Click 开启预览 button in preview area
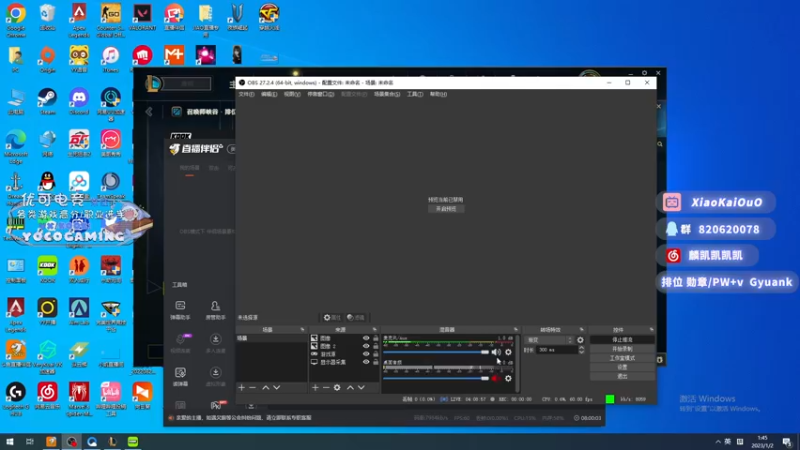The height and width of the screenshot is (450, 800). [x=446, y=209]
